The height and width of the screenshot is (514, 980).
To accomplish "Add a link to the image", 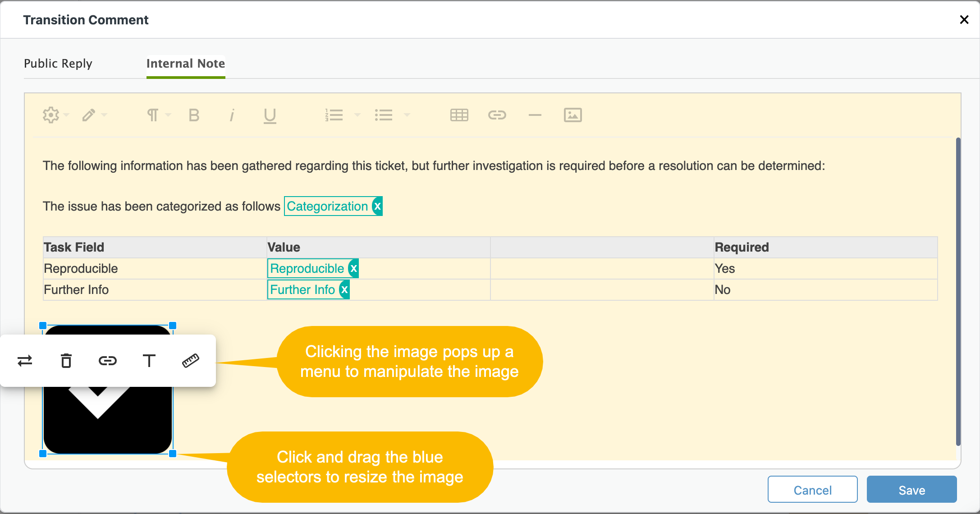I will click(x=108, y=361).
